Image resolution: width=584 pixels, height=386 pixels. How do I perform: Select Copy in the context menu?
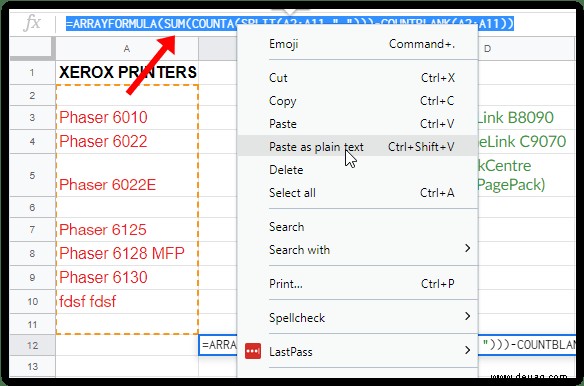point(357,101)
